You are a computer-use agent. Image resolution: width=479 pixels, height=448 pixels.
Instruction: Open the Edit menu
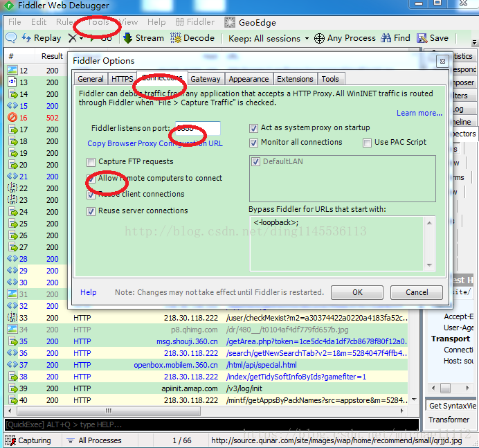coord(39,22)
